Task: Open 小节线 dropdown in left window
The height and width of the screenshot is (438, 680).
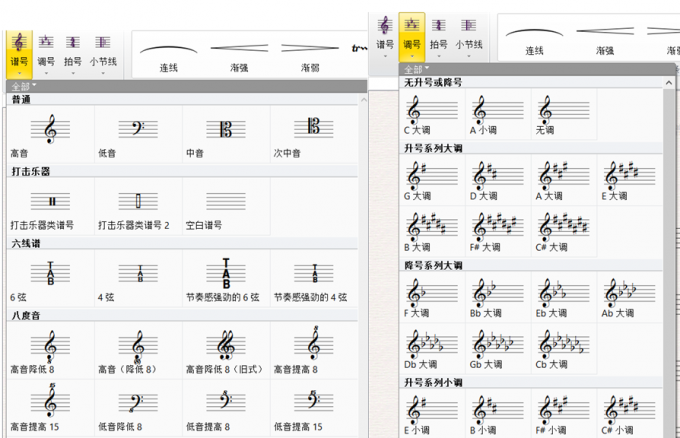Action: 103,54
